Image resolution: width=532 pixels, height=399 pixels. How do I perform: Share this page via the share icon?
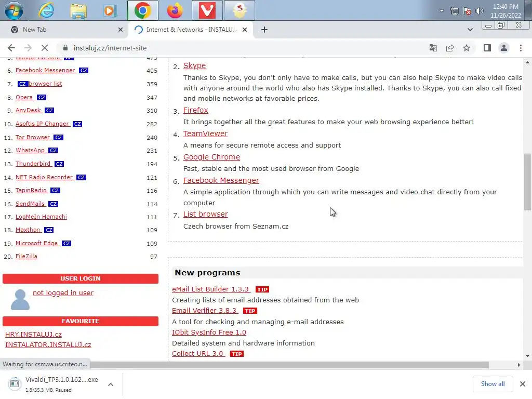tap(450, 48)
